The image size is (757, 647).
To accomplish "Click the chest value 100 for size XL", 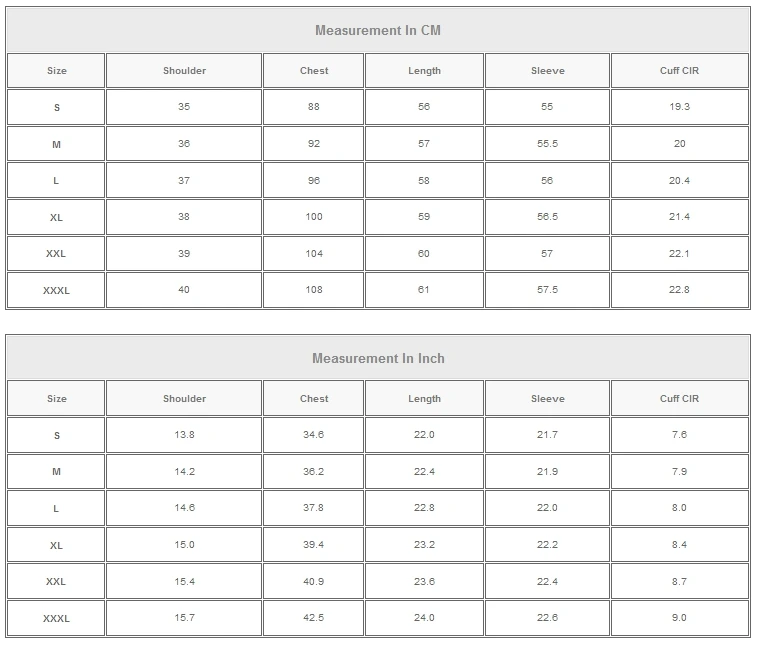I will [x=314, y=217].
